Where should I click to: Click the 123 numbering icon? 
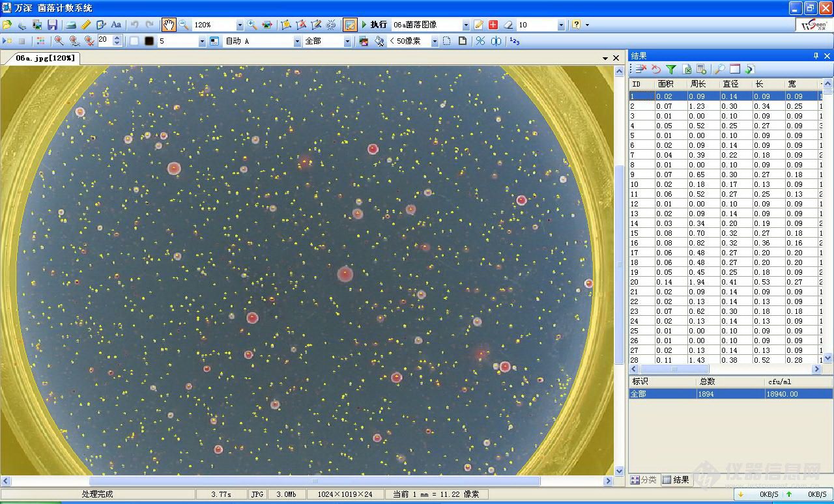514,41
